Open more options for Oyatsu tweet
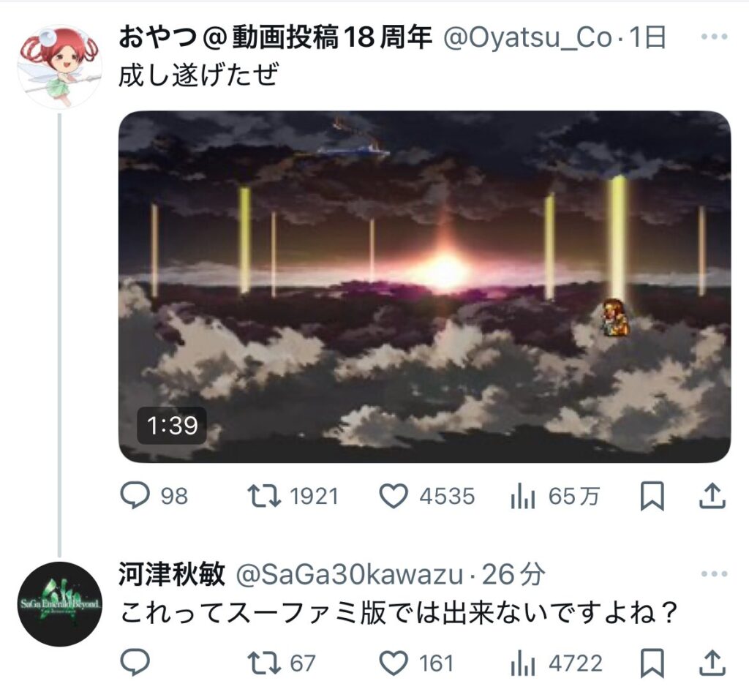This screenshot has width=749, height=700. click(x=714, y=37)
